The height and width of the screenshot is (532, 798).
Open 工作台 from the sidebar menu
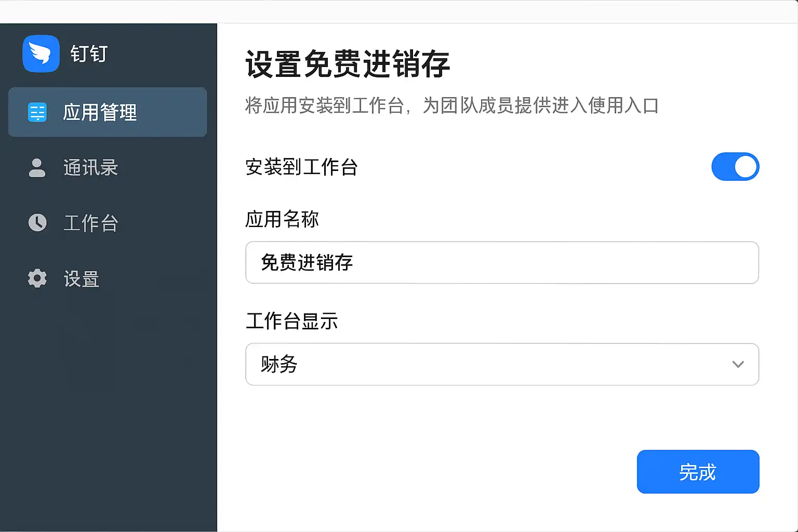[91, 223]
